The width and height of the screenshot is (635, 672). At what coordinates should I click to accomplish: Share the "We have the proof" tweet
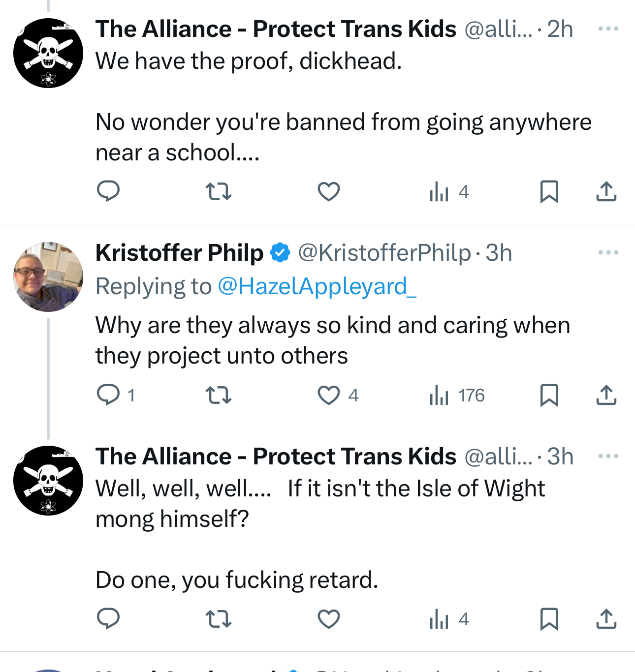click(606, 191)
